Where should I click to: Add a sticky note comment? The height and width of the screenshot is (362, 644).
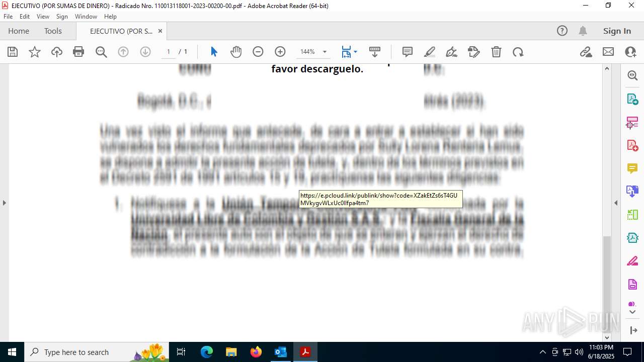[408, 52]
